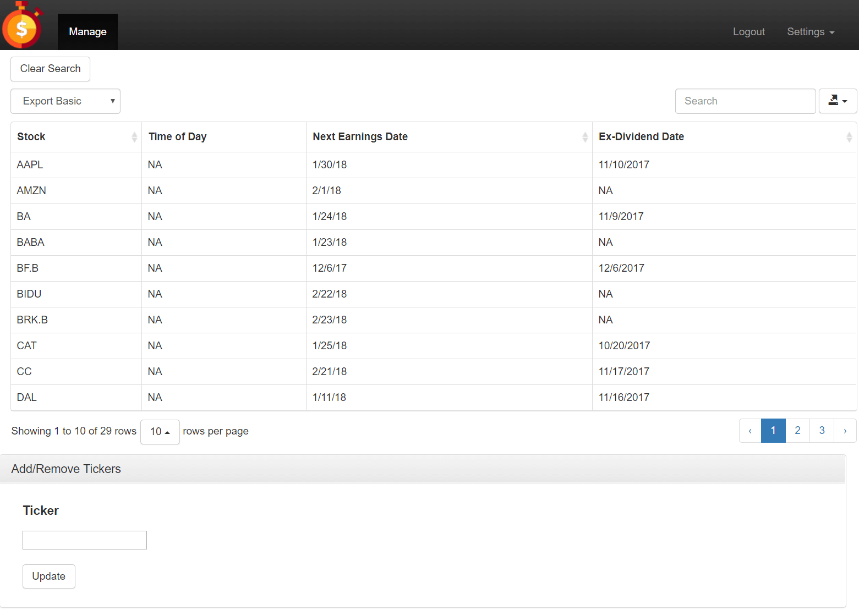Click ex-dividend date 11/16/2017
Screen dimensions: 859x616
click(624, 398)
